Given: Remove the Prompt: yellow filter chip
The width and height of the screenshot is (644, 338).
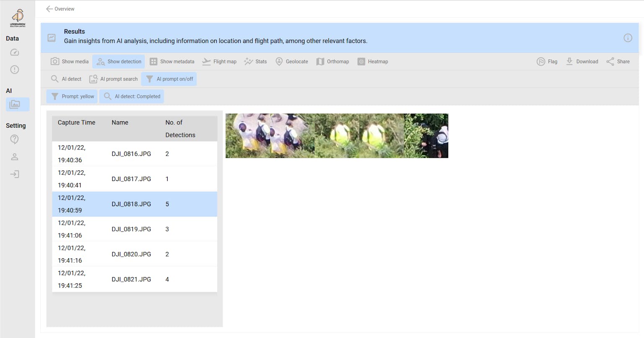Looking at the screenshot, I should pyautogui.click(x=72, y=96).
